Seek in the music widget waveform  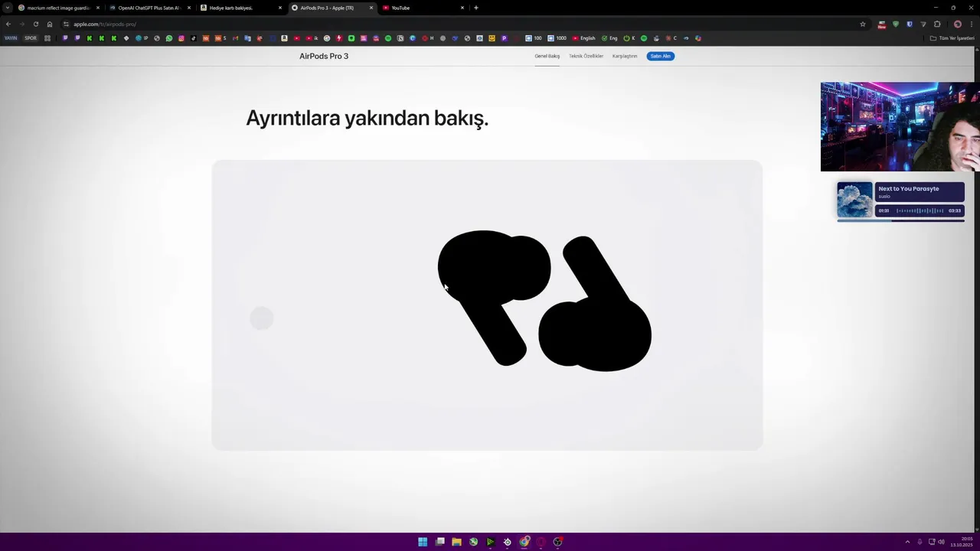(x=919, y=210)
